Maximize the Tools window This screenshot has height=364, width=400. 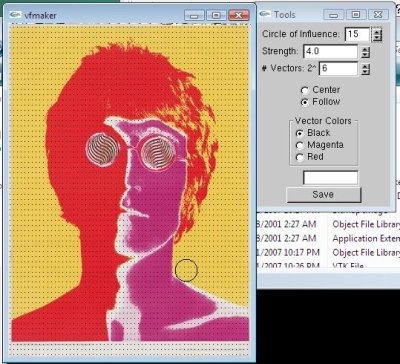tap(356, 15)
